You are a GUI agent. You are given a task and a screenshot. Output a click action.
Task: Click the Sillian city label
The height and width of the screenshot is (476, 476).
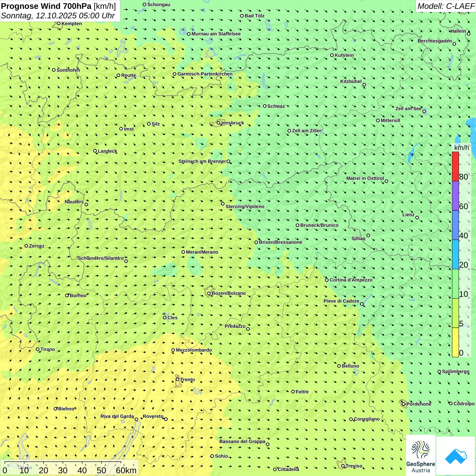coord(358,238)
